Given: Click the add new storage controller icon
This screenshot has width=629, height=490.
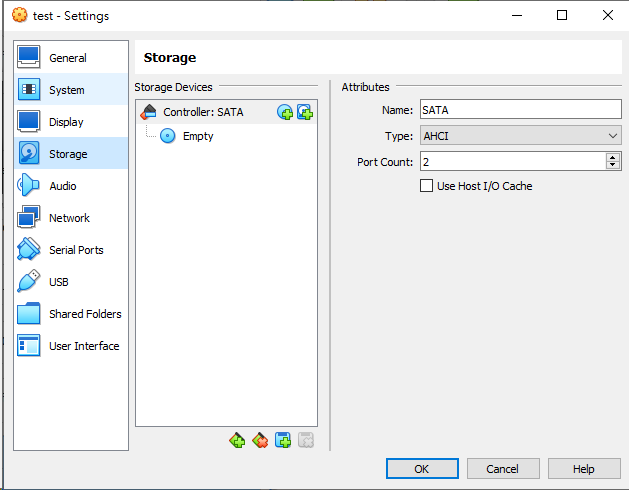Looking at the screenshot, I should pos(237,440).
